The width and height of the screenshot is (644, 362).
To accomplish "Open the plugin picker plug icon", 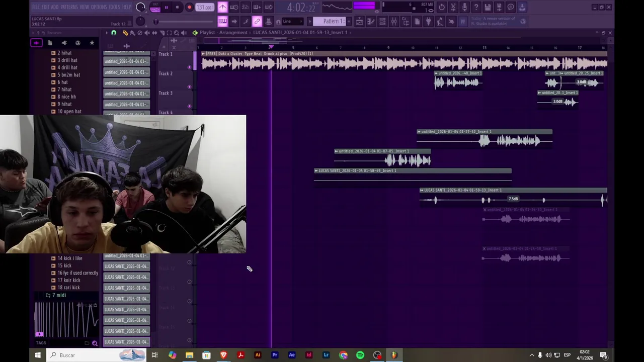I will [429, 21].
